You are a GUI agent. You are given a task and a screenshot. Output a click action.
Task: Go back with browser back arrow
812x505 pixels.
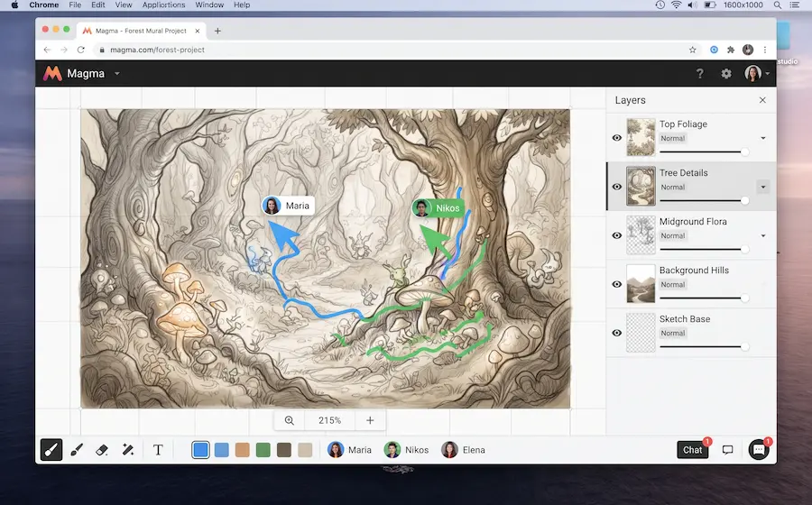[x=47, y=50]
